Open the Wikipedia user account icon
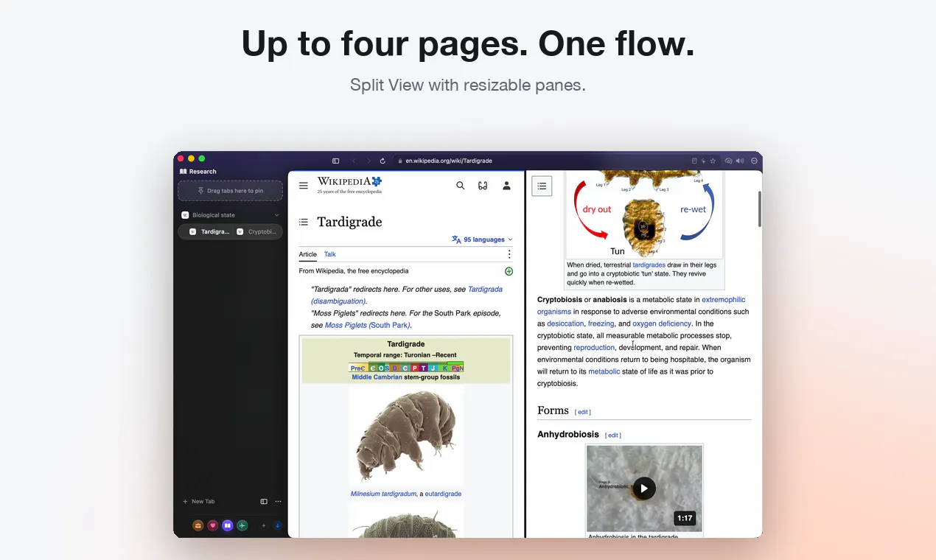The width and height of the screenshot is (936, 560). (507, 186)
